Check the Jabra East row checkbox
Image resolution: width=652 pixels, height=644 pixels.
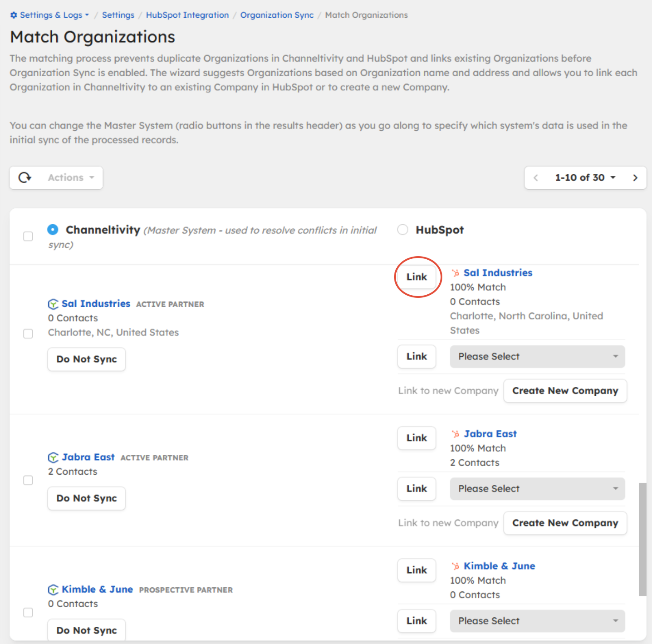pyautogui.click(x=28, y=480)
